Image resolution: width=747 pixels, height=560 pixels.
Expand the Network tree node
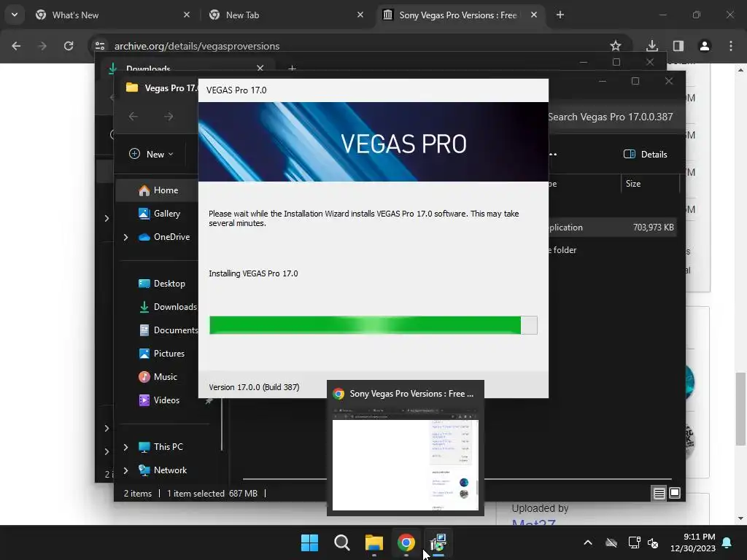point(125,470)
